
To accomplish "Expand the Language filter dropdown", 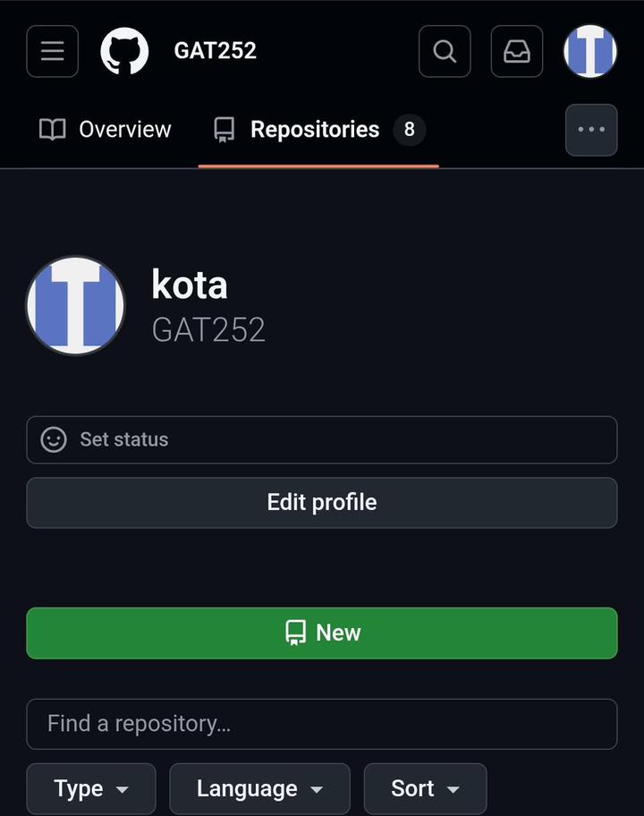I will 259,788.
